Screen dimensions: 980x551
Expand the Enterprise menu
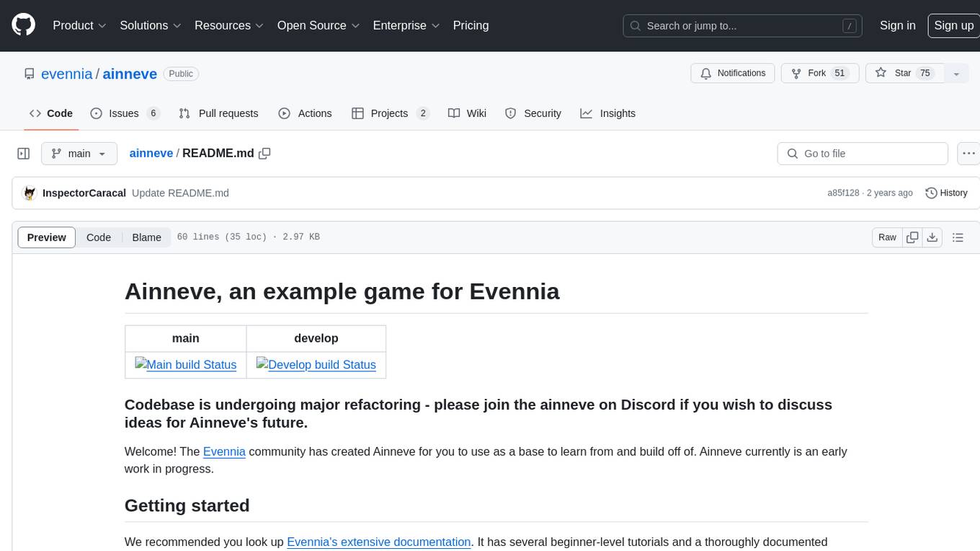tap(406, 25)
